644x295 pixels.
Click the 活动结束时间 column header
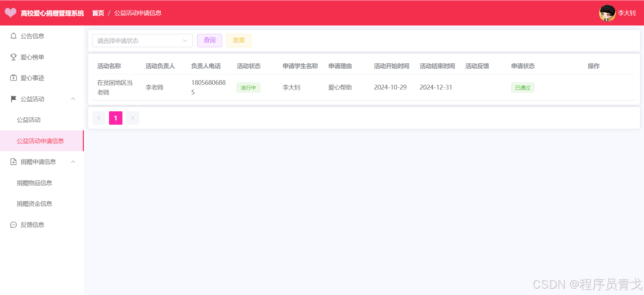coord(437,66)
